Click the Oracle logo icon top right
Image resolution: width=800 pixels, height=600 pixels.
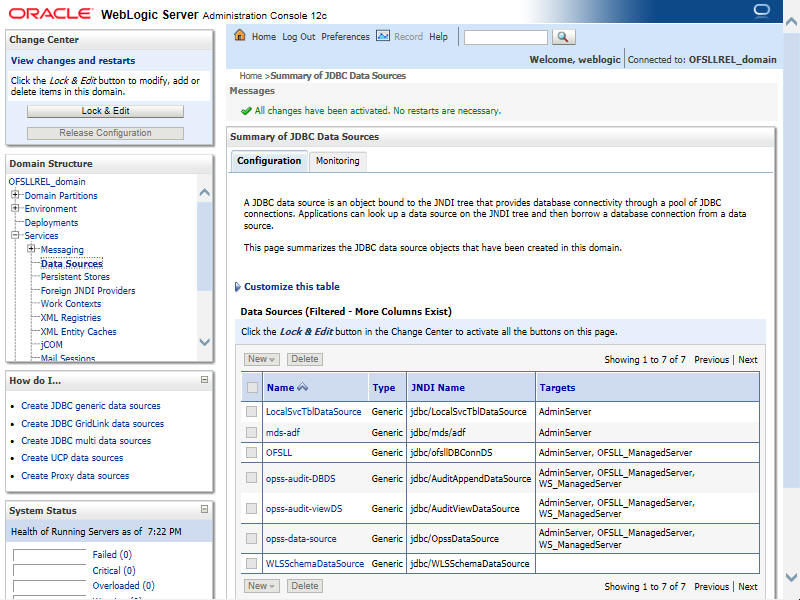pyautogui.click(x=761, y=11)
